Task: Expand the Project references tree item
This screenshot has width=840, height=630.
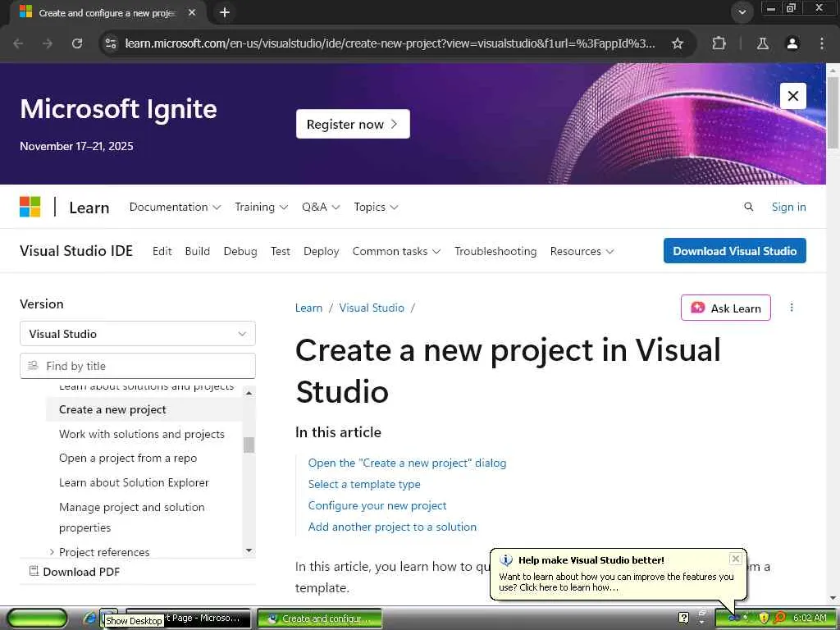Action: point(52,552)
